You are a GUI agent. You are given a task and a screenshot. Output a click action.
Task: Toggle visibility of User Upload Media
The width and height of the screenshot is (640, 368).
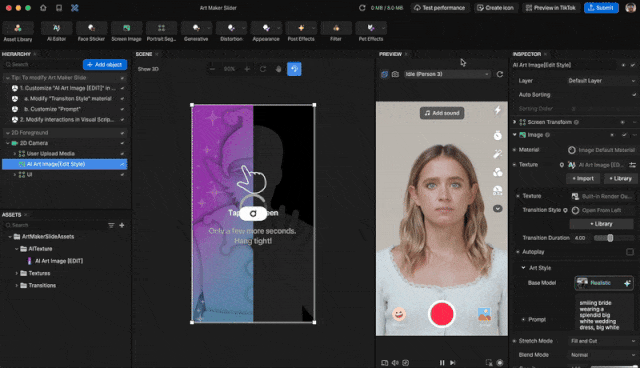coord(122,154)
